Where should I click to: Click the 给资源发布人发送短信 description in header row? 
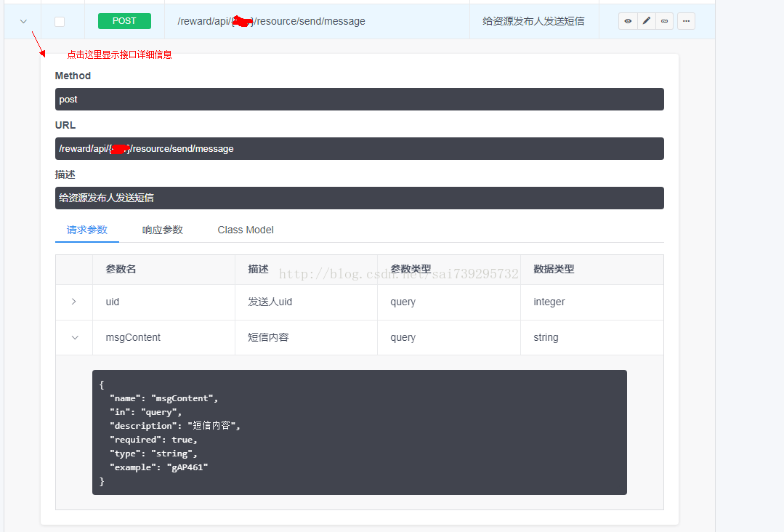pyautogui.click(x=533, y=21)
